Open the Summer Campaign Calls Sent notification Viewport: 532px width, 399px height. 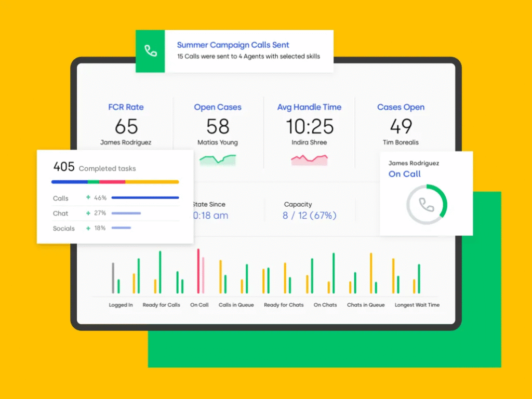click(233, 45)
